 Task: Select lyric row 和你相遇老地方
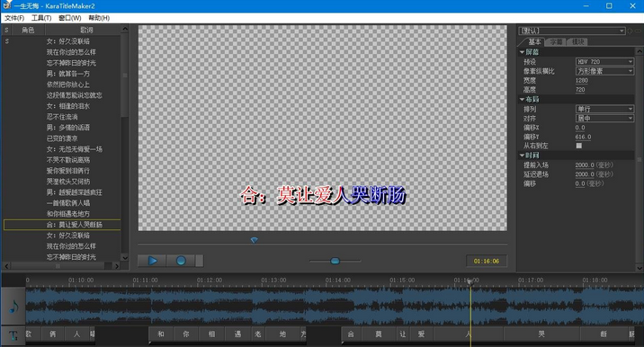point(62,214)
